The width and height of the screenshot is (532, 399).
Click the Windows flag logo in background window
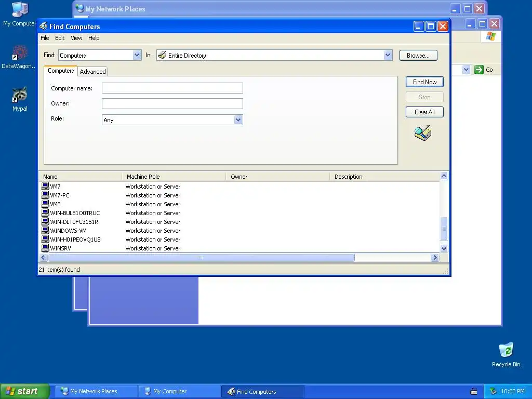(490, 36)
